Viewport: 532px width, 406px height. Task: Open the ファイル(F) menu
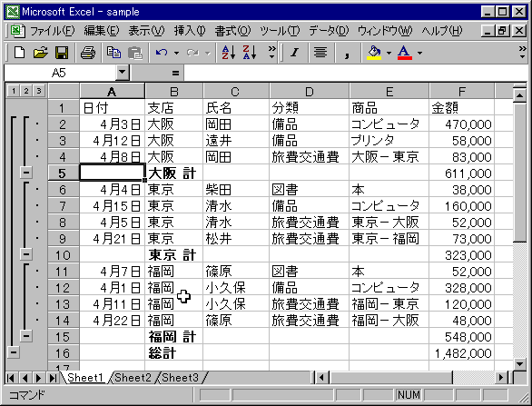(x=53, y=31)
